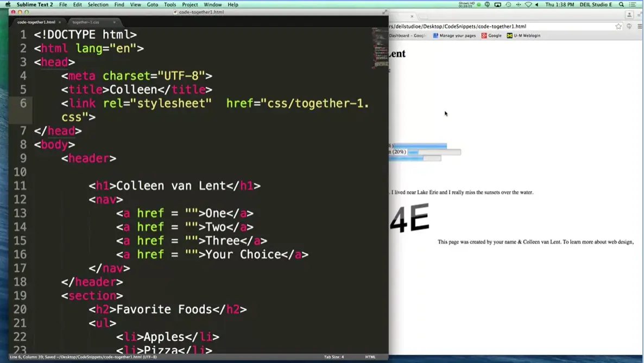Bookmark page with the star icon
Image resolution: width=644 pixels, height=363 pixels.
coord(618,26)
